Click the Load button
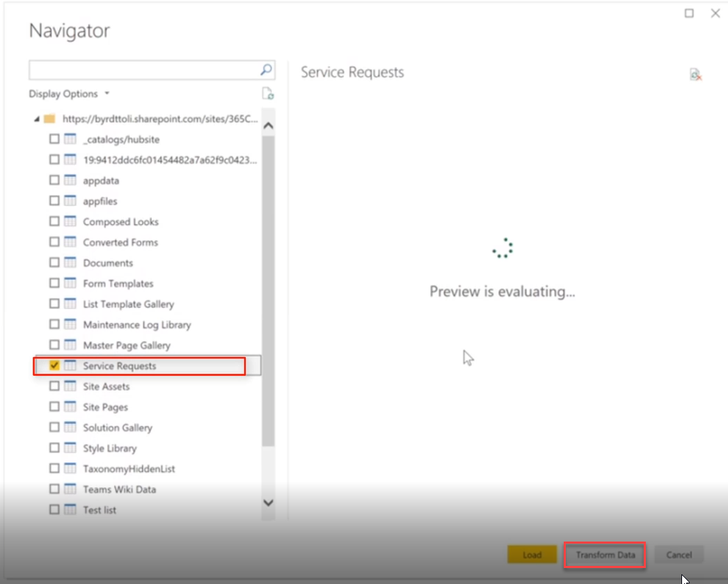Image resolution: width=728 pixels, height=584 pixels. (532, 555)
